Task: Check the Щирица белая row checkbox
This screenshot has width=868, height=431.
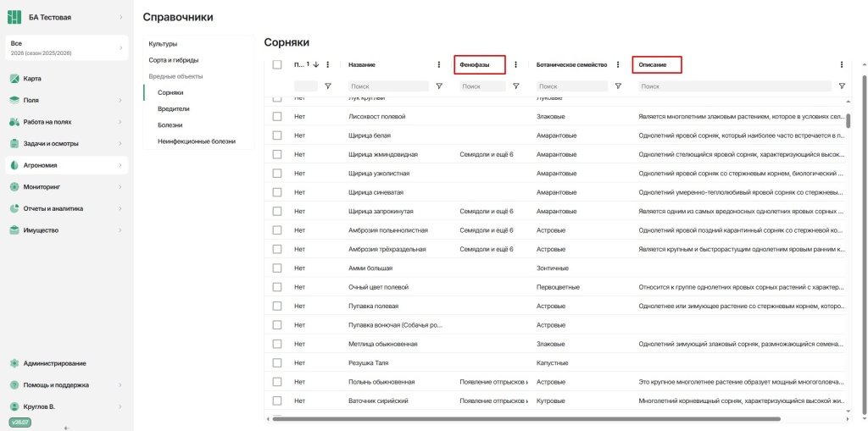Action: (x=277, y=135)
